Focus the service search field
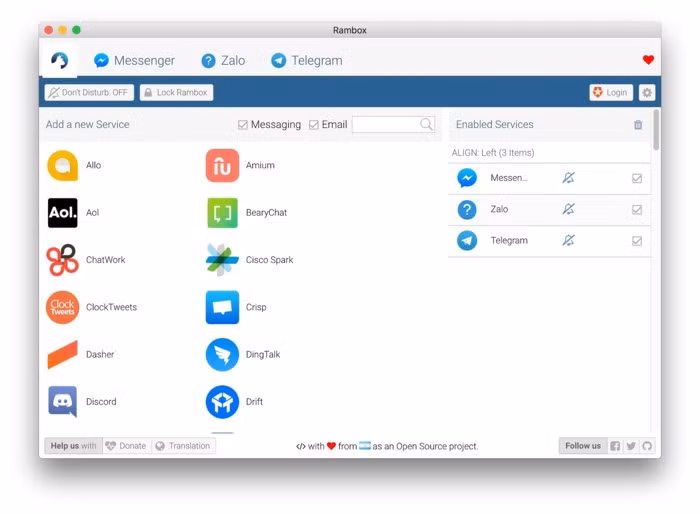Screen dimensions: 700x514 (385, 125)
